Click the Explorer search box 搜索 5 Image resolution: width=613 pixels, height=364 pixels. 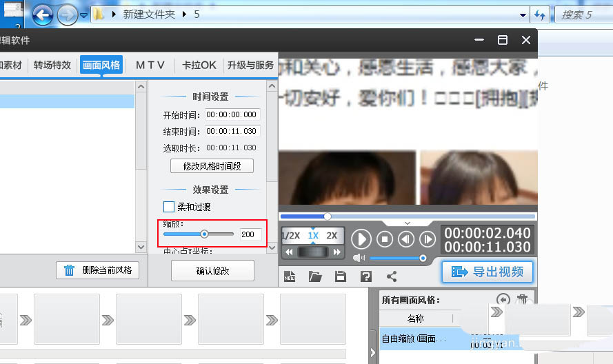pyautogui.click(x=584, y=15)
